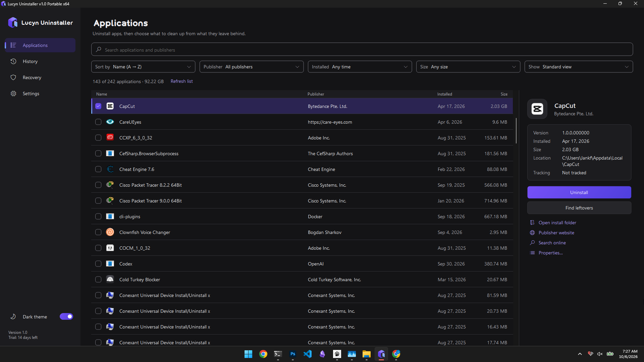This screenshot has height=362, width=644.
Task: Check the Cheat Engine 7.6 checkbox
Action: [x=98, y=169]
